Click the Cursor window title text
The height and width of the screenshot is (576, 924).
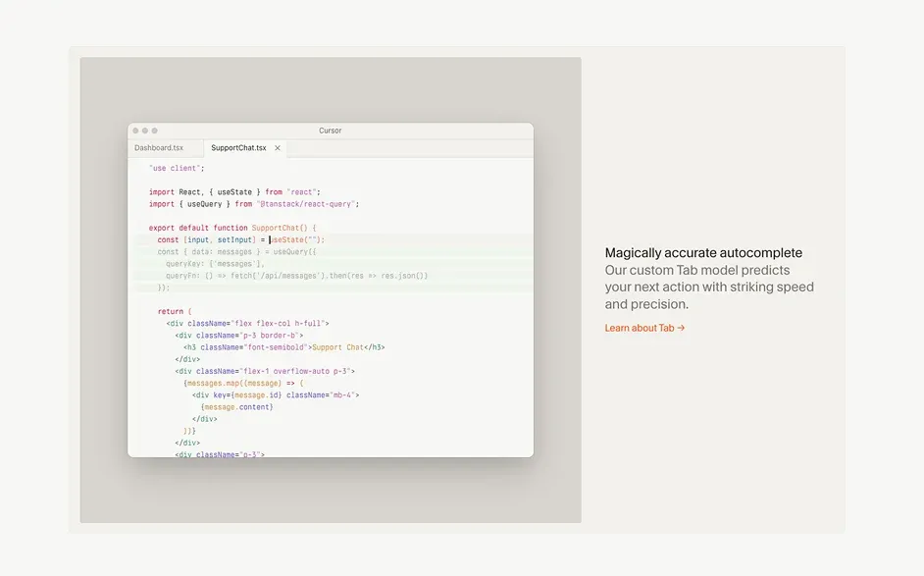point(331,131)
